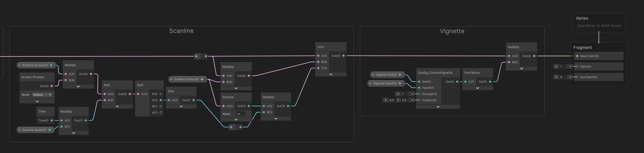Viewport: 644px width, 153px height.
Task: Select the Scanline Speed property node
Action: pyautogui.click(x=35, y=130)
